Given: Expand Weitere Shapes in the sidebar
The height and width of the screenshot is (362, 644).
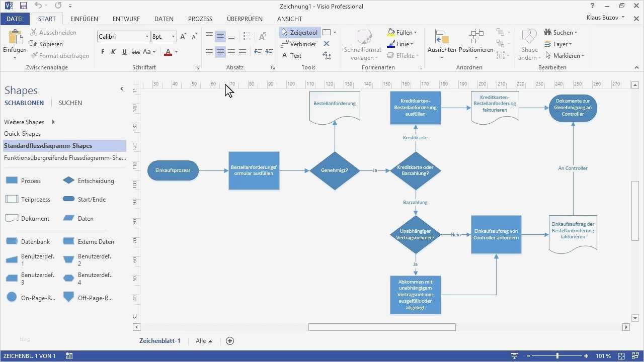Looking at the screenshot, I should [x=24, y=122].
